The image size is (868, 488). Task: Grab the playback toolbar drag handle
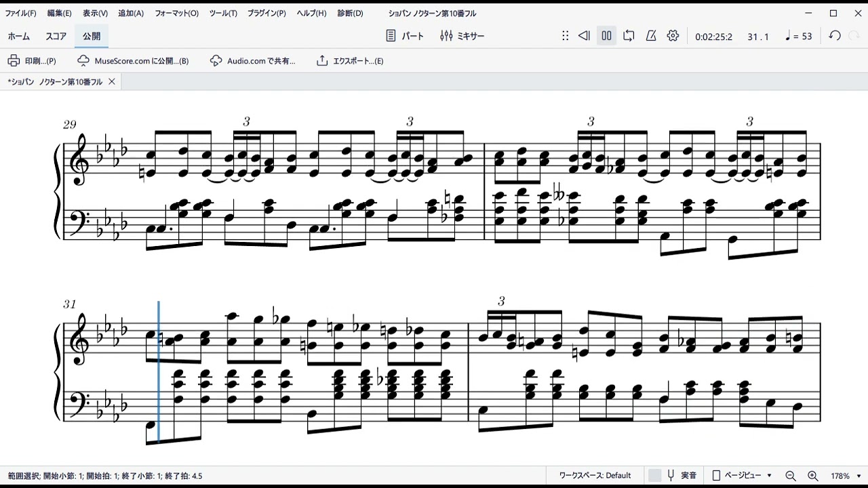click(x=565, y=36)
